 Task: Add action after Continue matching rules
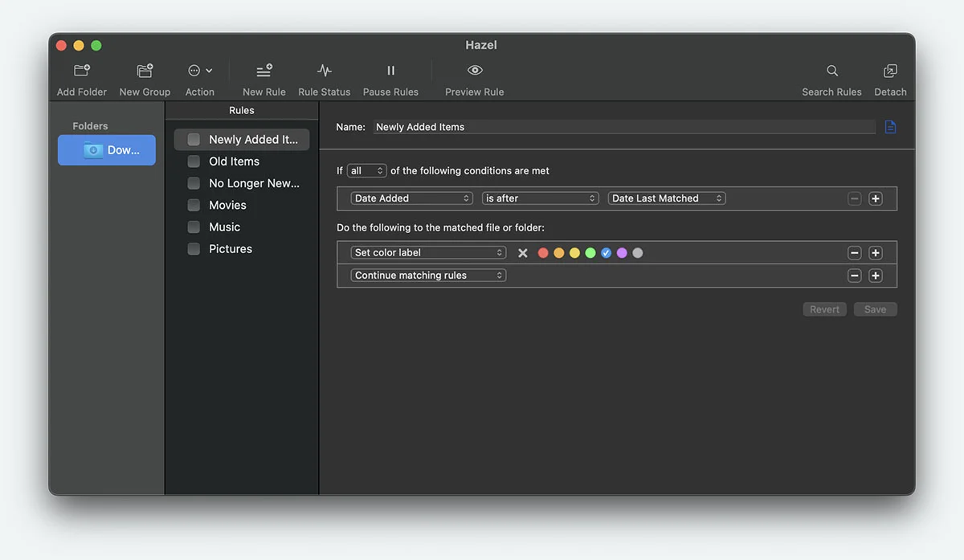(x=876, y=276)
